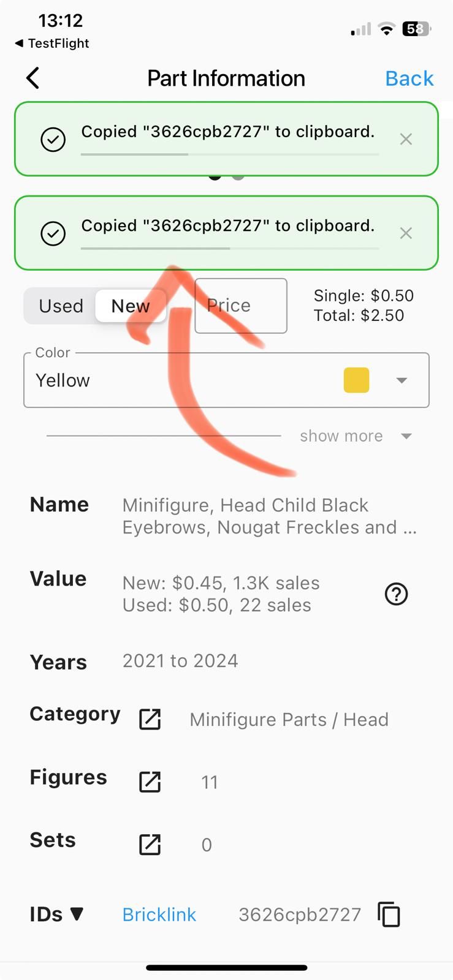Open the Yellow color dropdown
Screen dimensions: 453x980
pos(226,380)
